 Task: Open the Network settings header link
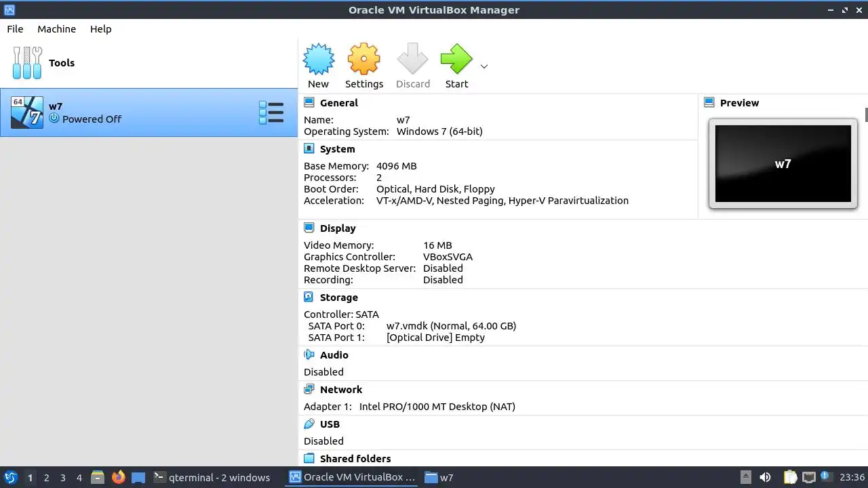click(341, 390)
